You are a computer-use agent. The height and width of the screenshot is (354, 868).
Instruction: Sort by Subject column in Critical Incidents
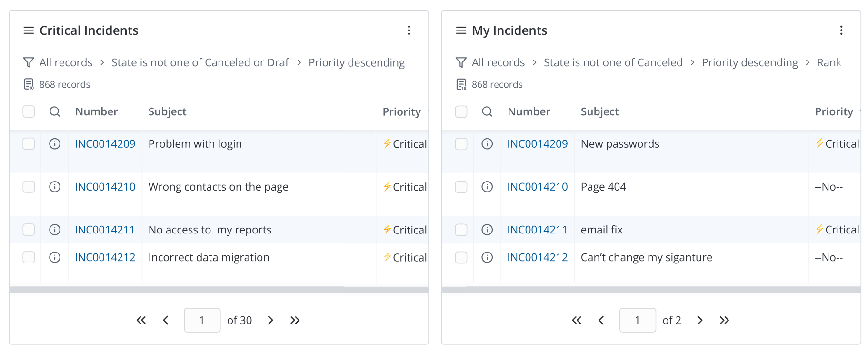tap(167, 111)
